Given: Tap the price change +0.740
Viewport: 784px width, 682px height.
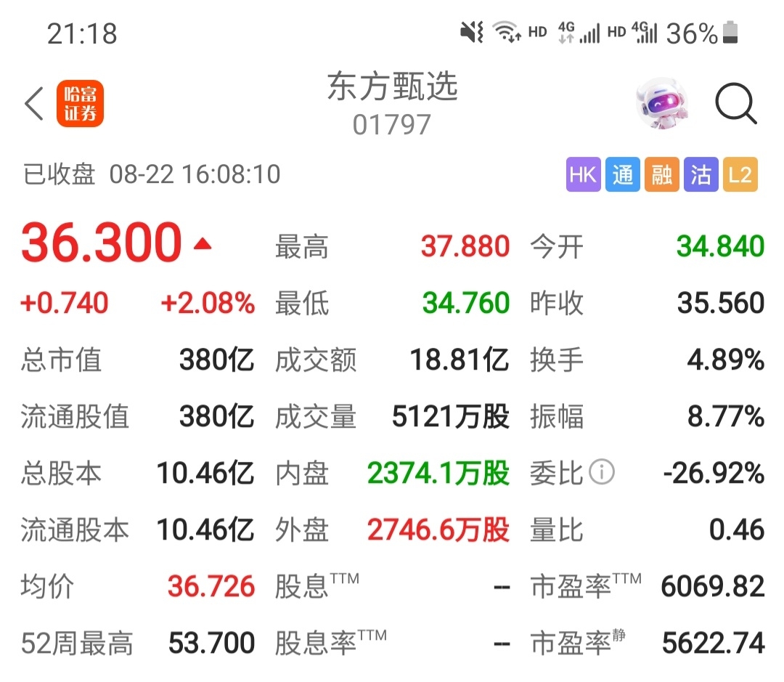Looking at the screenshot, I should coord(64,303).
